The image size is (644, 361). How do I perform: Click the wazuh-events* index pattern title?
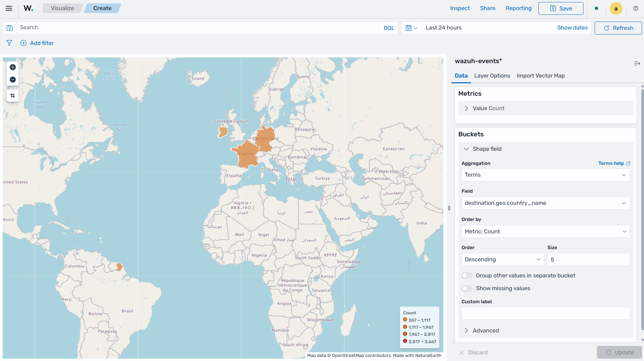[478, 61]
